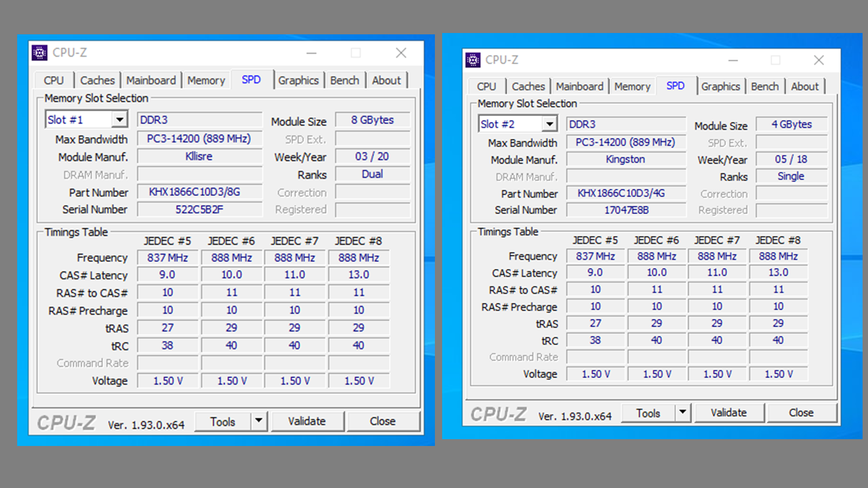Click Close button in left window
This screenshot has width=868, height=488.
point(382,421)
